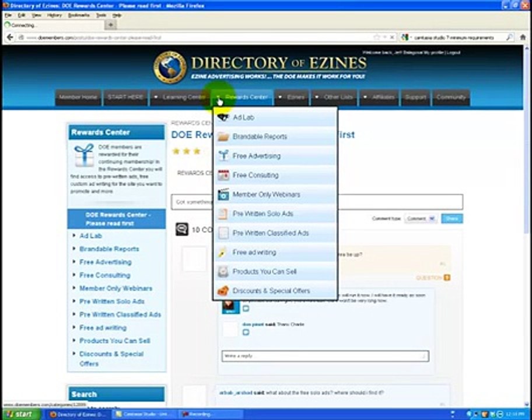This screenshot has width=532, height=420.
Task: Click reply icon under don pinnt's comment
Action: click(x=246, y=332)
